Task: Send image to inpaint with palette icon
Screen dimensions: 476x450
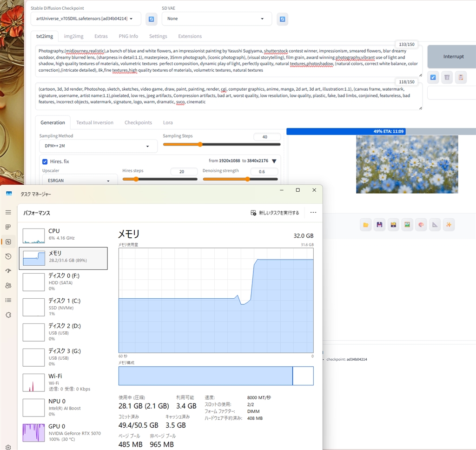Action: click(421, 225)
